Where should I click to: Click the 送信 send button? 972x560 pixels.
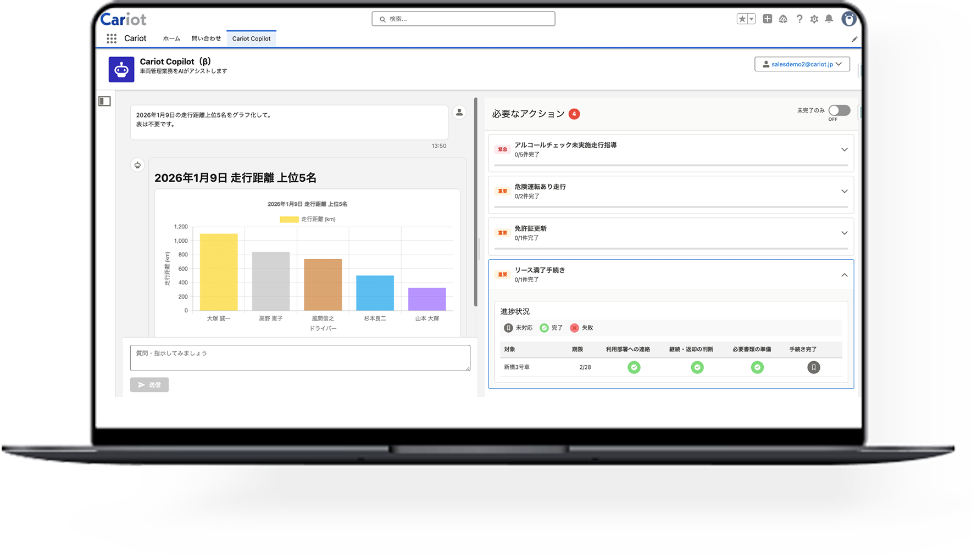(149, 385)
